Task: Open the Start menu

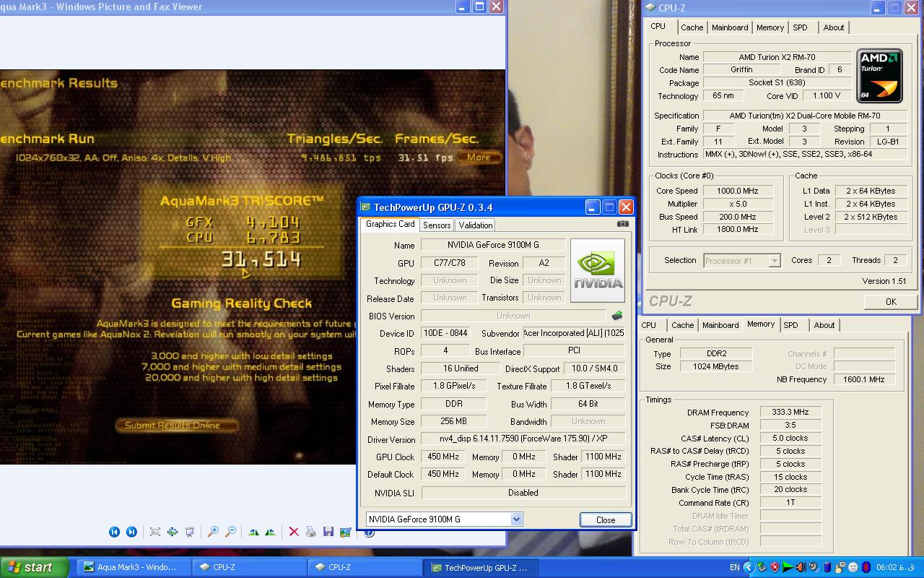Action: click(x=35, y=567)
